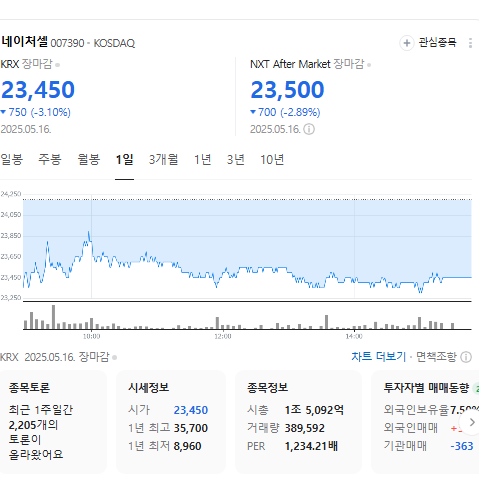This screenshot has width=479, height=479.
Task: Click the plus icon for 관심종목
Action: pos(407,43)
